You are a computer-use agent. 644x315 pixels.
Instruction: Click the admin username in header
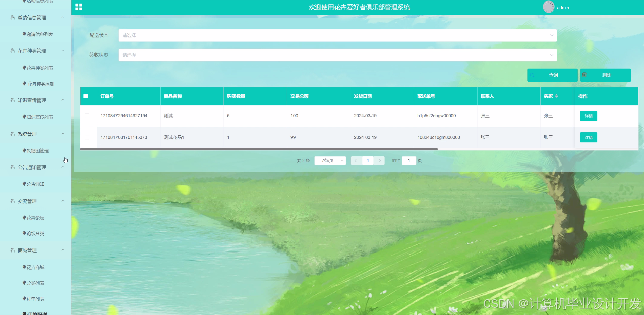tap(563, 8)
